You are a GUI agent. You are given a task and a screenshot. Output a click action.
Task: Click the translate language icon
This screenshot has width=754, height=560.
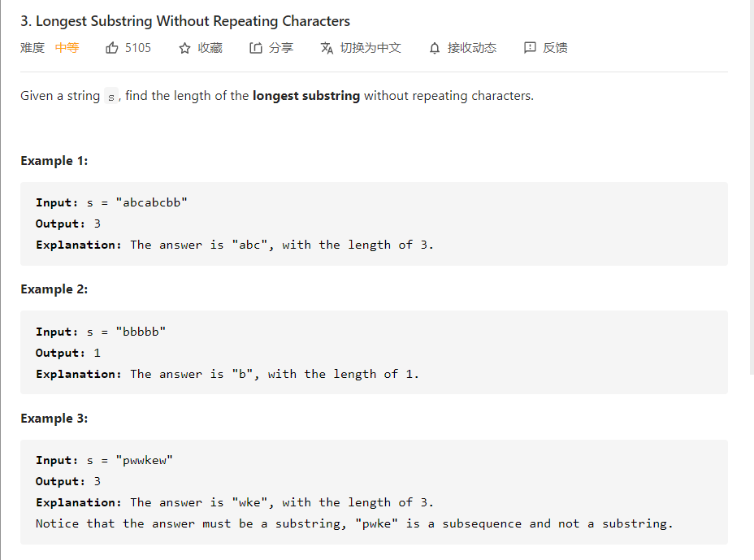coord(327,48)
